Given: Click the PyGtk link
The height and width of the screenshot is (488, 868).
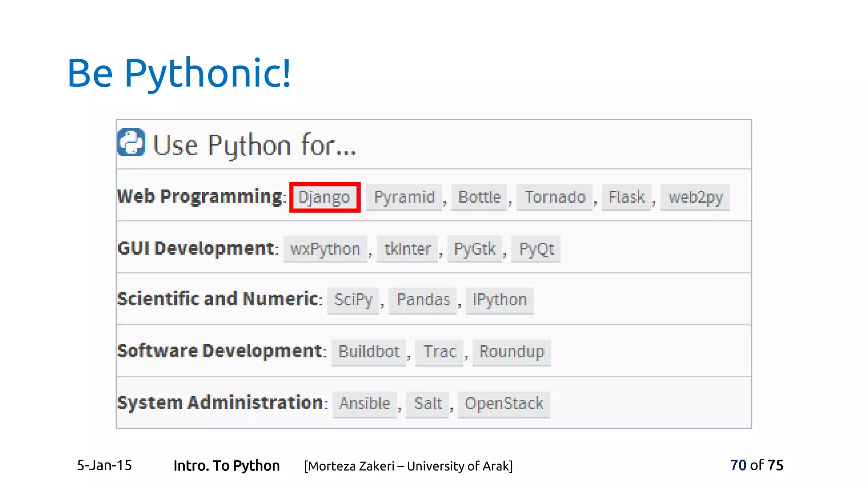Looking at the screenshot, I should coord(475,250).
